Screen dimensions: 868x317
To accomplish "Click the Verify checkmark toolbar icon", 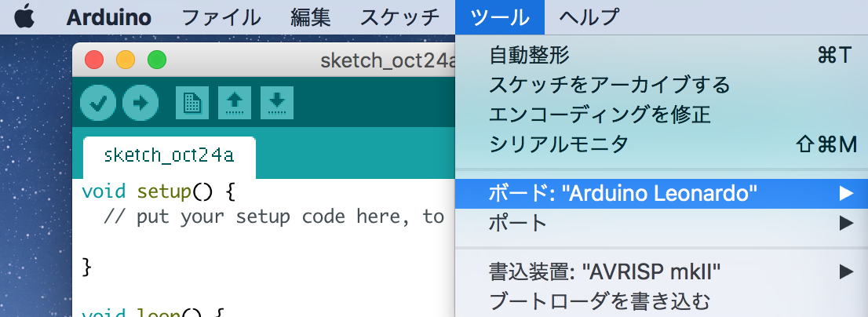I will tap(98, 103).
